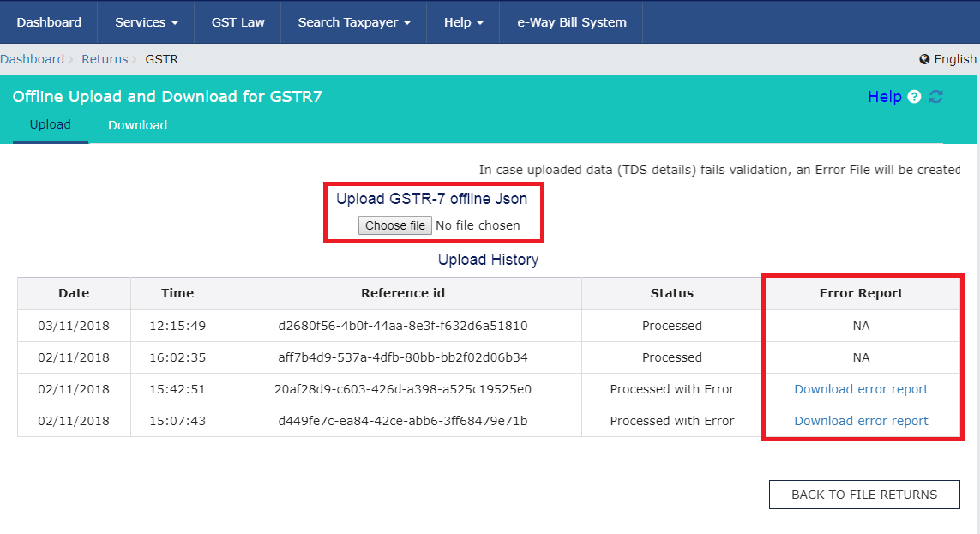Image resolution: width=980 pixels, height=534 pixels.
Task: Open e-Way Bill System menu item
Action: 571,22
